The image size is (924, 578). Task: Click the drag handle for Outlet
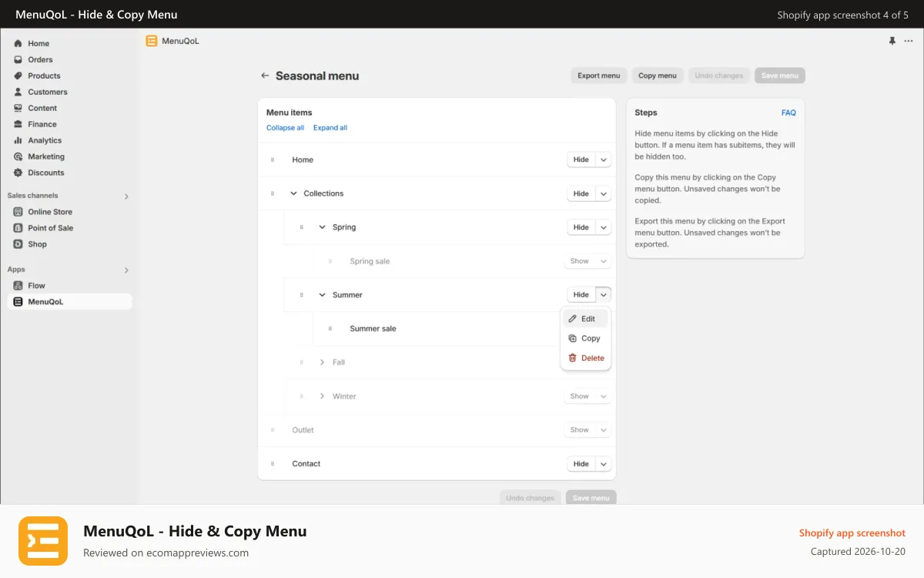coord(273,430)
